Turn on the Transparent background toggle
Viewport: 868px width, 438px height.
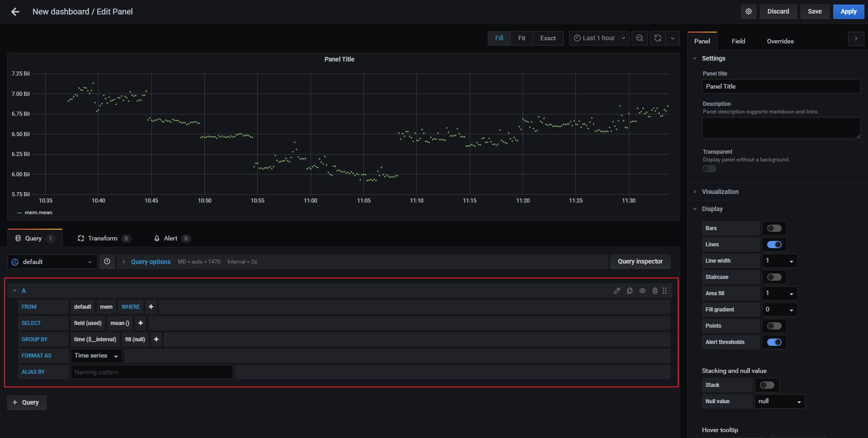click(x=709, y=168)
